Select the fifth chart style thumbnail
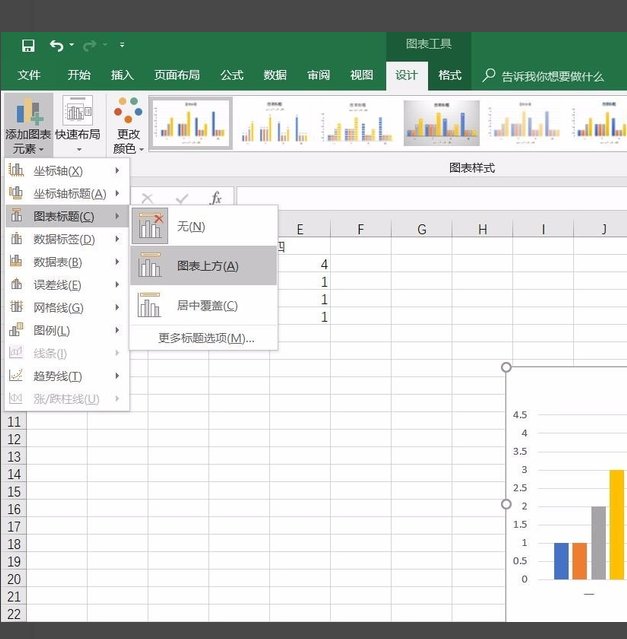The height and width of the screenshot is (639, 627). (525, 123)
